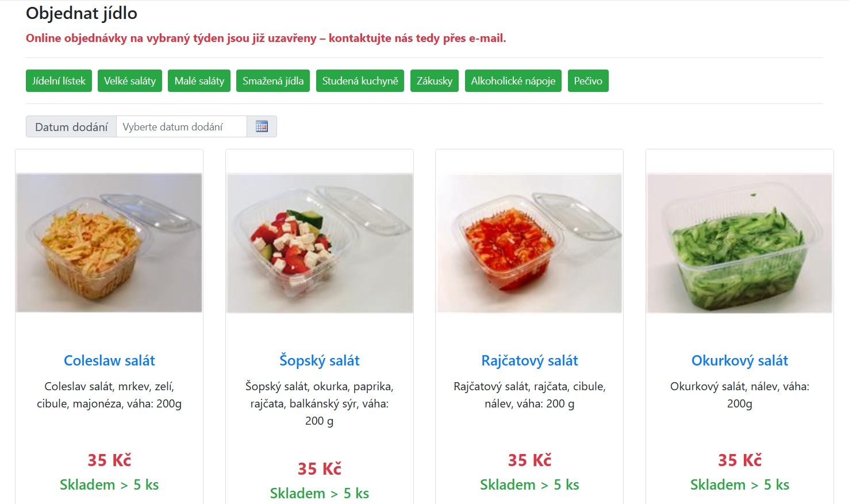
Task: Switch to the Smažená jídla category
Action: click(x=273, y=80)
